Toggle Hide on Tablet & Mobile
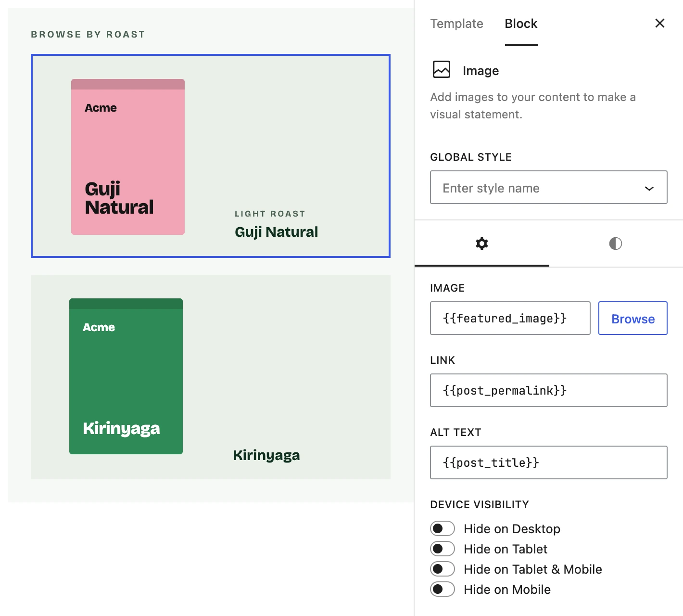This screenshot has height=616, width=683. [x=443, y=569]
